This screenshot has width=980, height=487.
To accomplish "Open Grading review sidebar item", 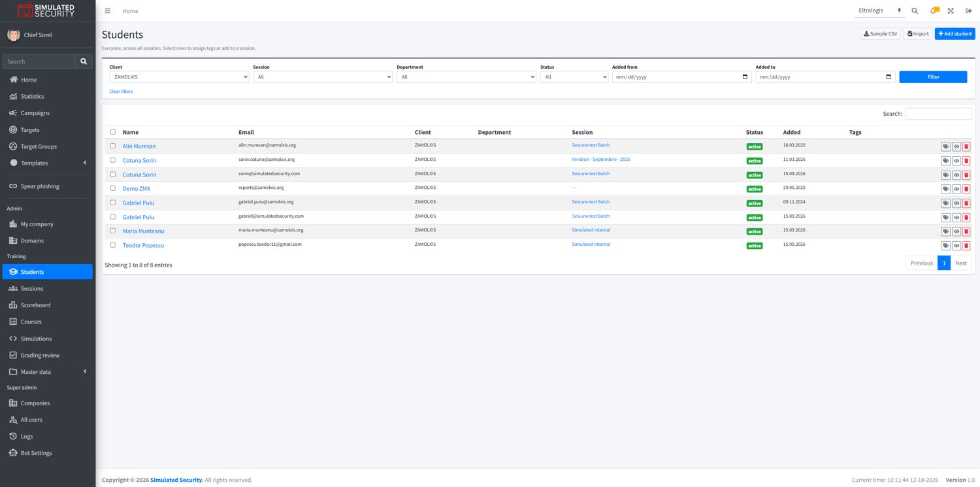I will 47,356.
